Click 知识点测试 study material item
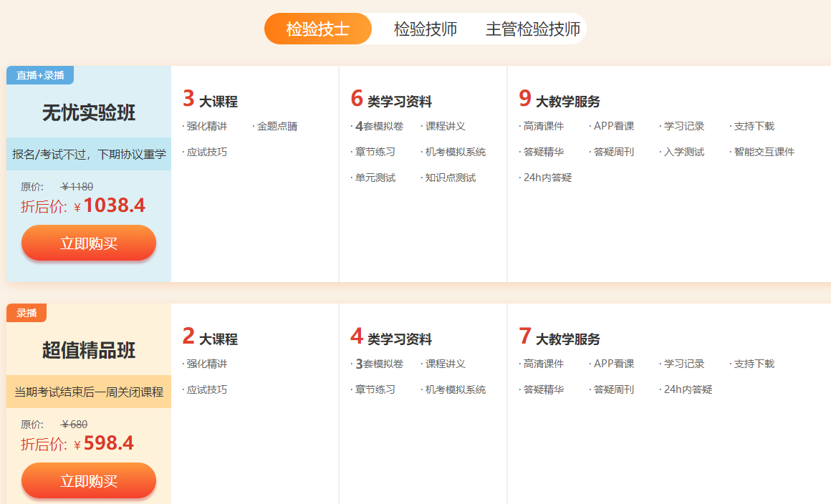This screenshot has height=504, width=831. [450, 178]
